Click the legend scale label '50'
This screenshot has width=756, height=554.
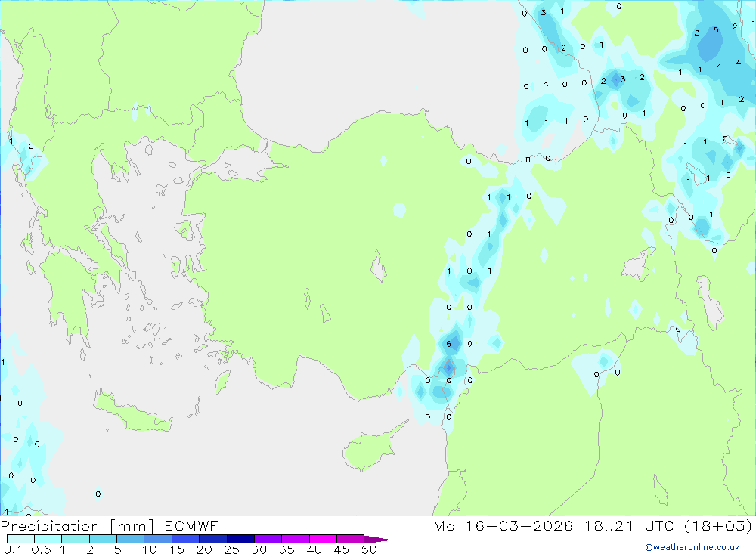369,549
